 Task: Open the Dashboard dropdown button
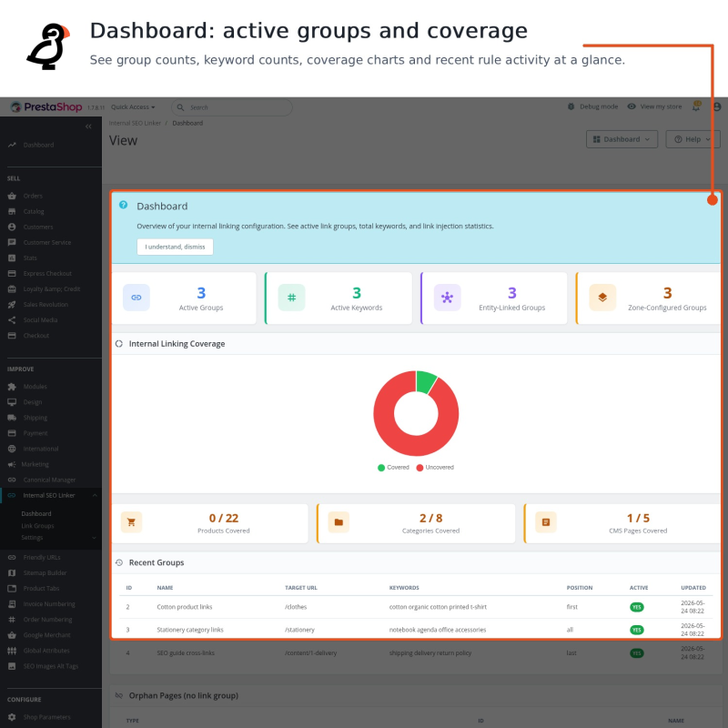[622, 139]
